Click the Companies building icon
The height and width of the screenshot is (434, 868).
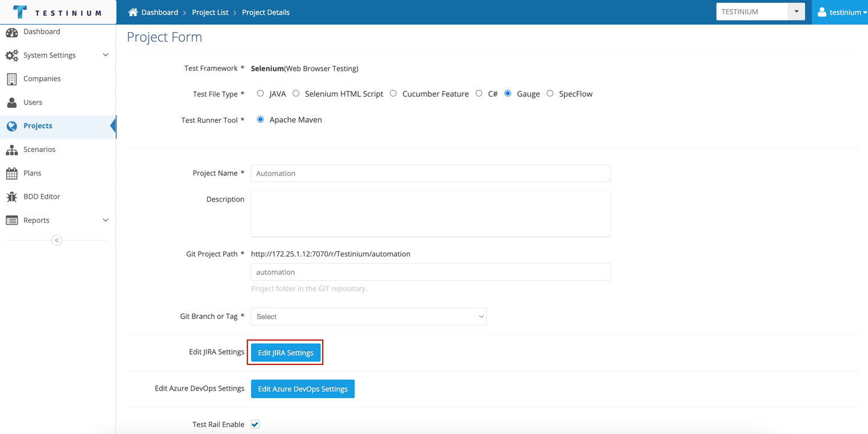point(11,79)
